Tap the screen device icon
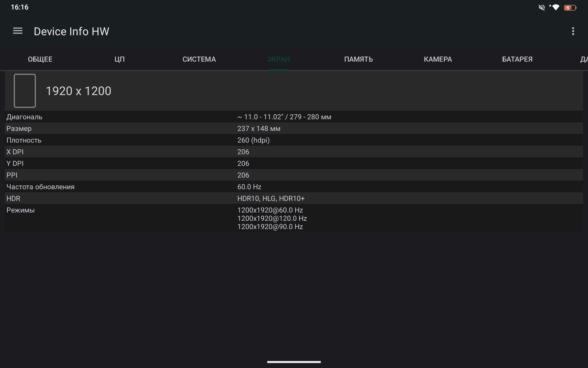Screen dimensions: 588x368 pos(25,91)
